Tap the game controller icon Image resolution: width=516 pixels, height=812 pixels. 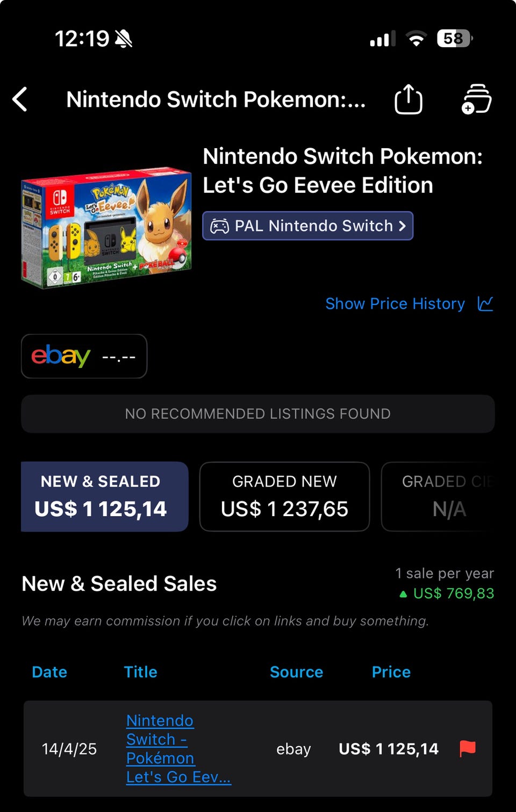pos(219,226)
